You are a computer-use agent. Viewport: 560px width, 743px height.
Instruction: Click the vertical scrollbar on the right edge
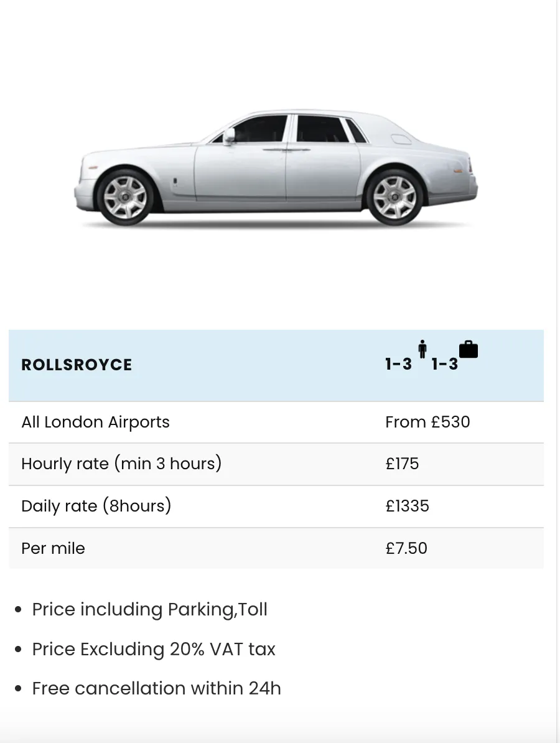tap(558, 371)
